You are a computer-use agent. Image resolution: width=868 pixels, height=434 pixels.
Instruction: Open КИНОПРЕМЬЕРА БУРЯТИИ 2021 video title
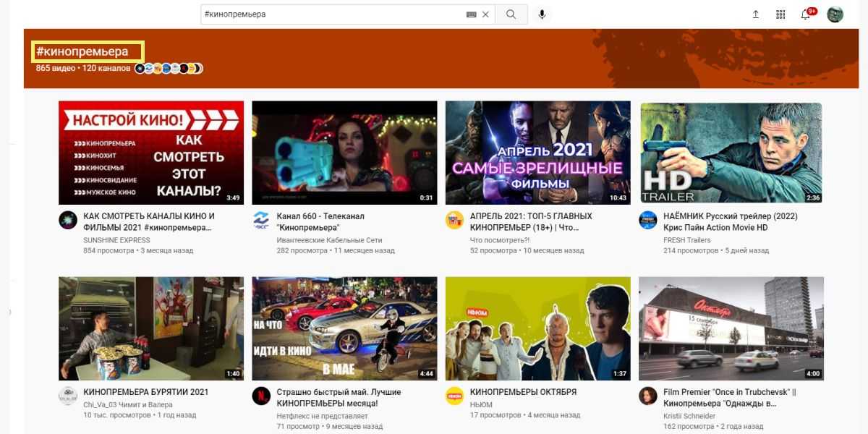click(146, 392)
